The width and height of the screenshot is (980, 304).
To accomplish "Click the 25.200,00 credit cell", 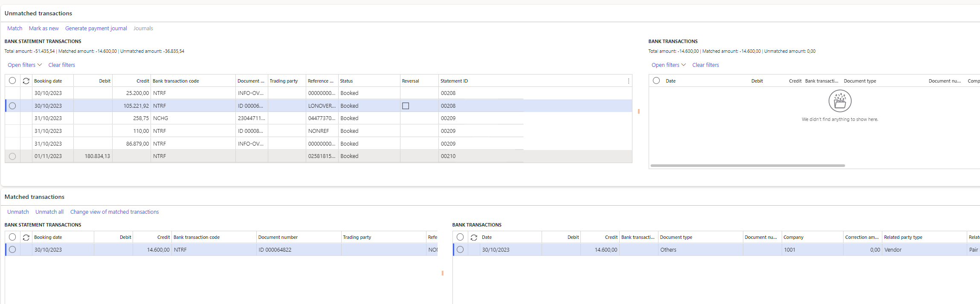I will pos(131,93).
